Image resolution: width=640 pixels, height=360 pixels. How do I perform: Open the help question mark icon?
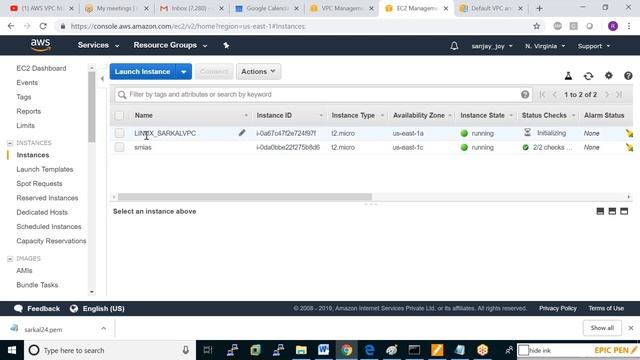tap(628, 76)
